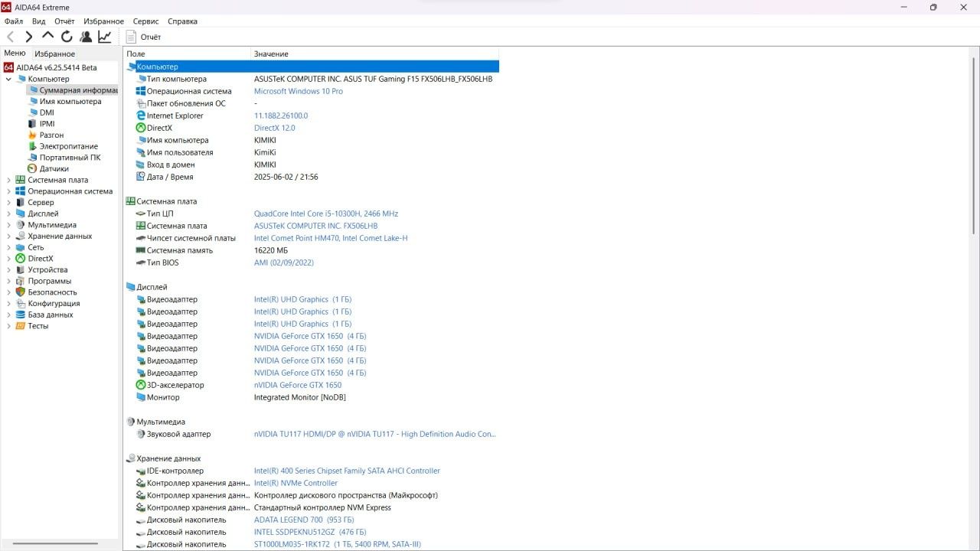Screen dimensions: 980x551
Task: Open the INTEL SSDPEKNU512GZ drive link
Action: point(310,532)
